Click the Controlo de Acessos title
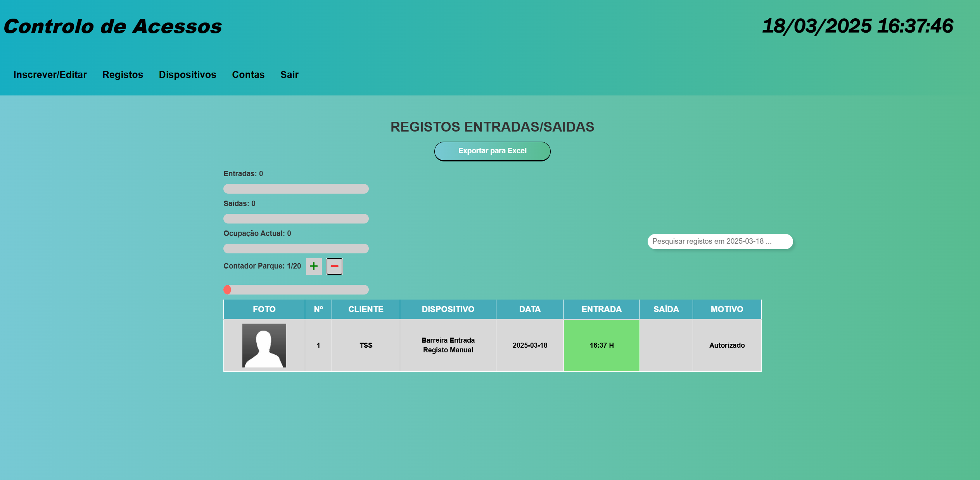 (113, 26)
